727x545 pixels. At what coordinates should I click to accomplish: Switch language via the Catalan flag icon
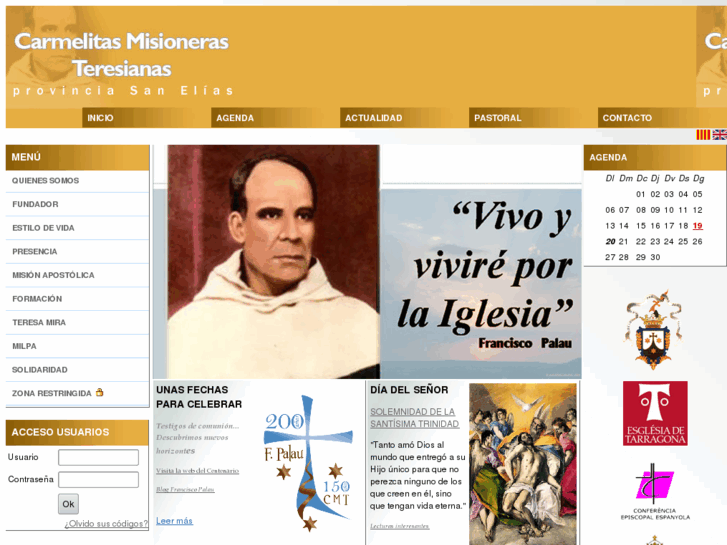[703, 135]
